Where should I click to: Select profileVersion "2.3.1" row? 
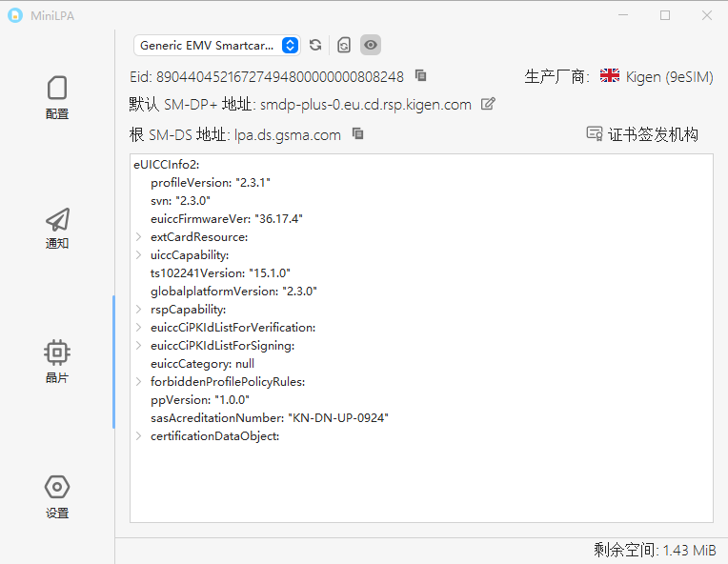tap(211, 183)
